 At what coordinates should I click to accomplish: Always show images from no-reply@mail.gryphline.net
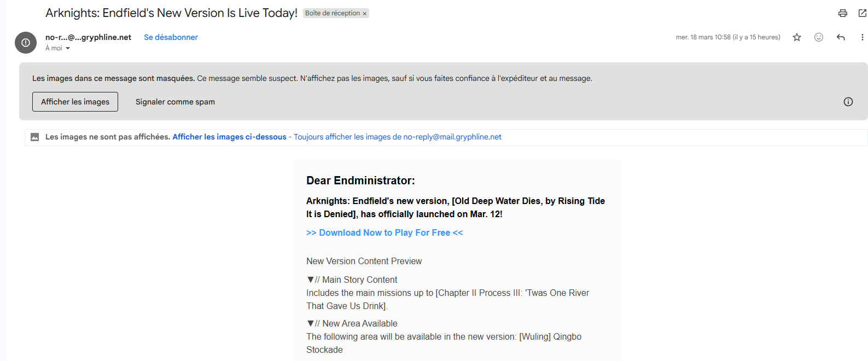[x=398, y=137]
